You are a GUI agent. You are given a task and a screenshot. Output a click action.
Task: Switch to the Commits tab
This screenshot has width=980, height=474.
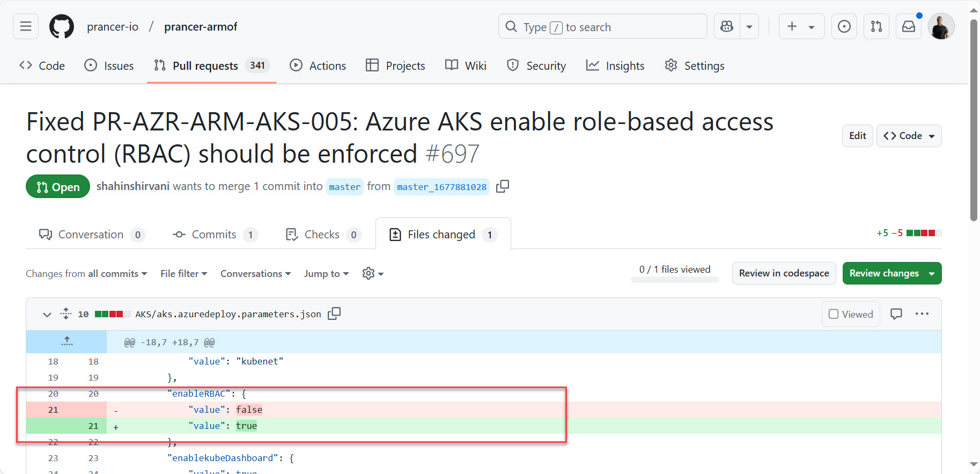(x=215, y=235)
